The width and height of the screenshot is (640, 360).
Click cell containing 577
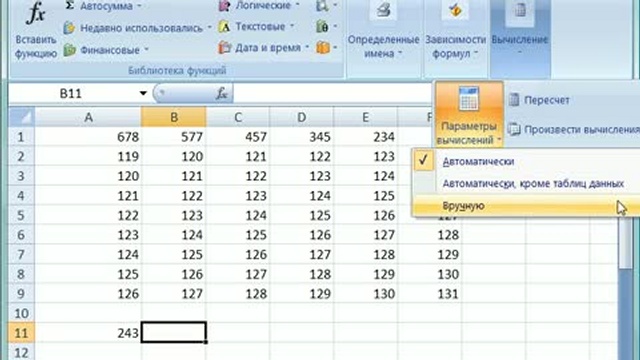[174, 137]
